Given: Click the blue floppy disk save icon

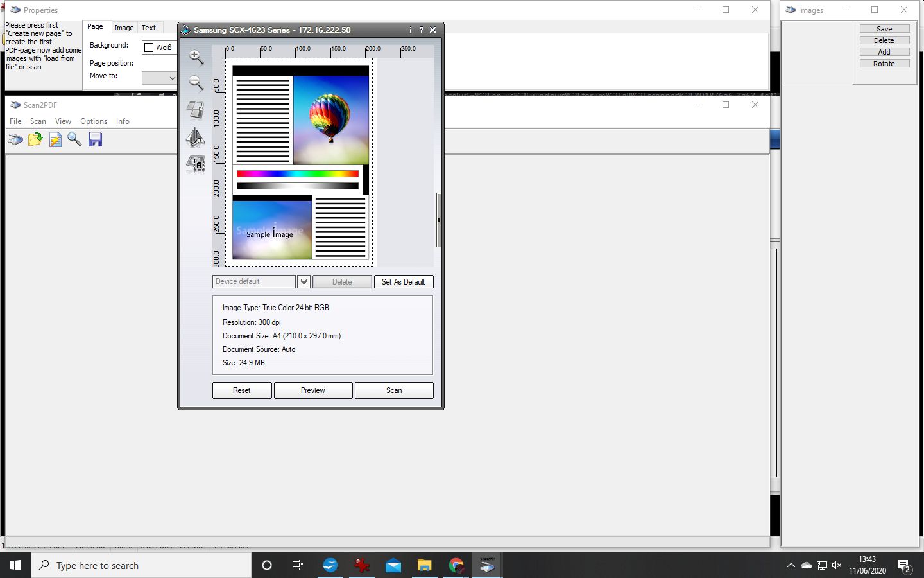Looking at the screenshot, I should 95,139.
